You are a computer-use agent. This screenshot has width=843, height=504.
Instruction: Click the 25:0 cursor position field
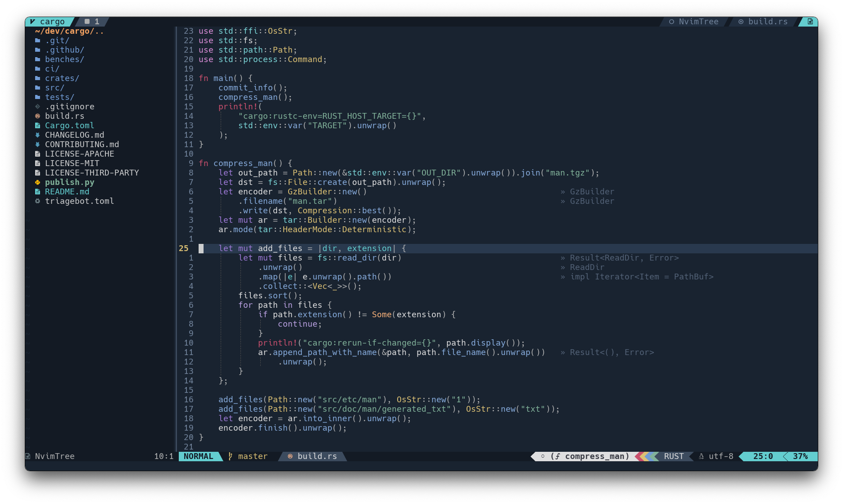tap(763, 456)
